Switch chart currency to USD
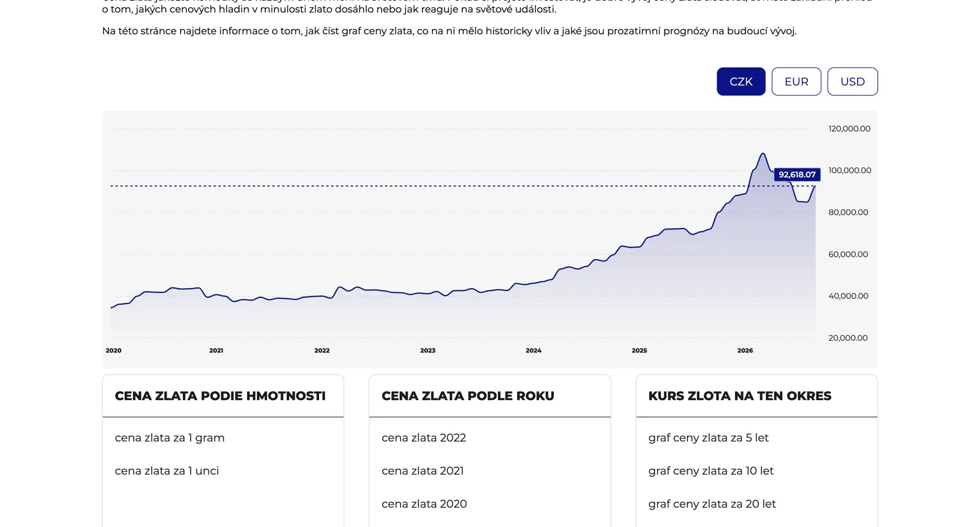 pyautogui.click(x=853, y=82)
